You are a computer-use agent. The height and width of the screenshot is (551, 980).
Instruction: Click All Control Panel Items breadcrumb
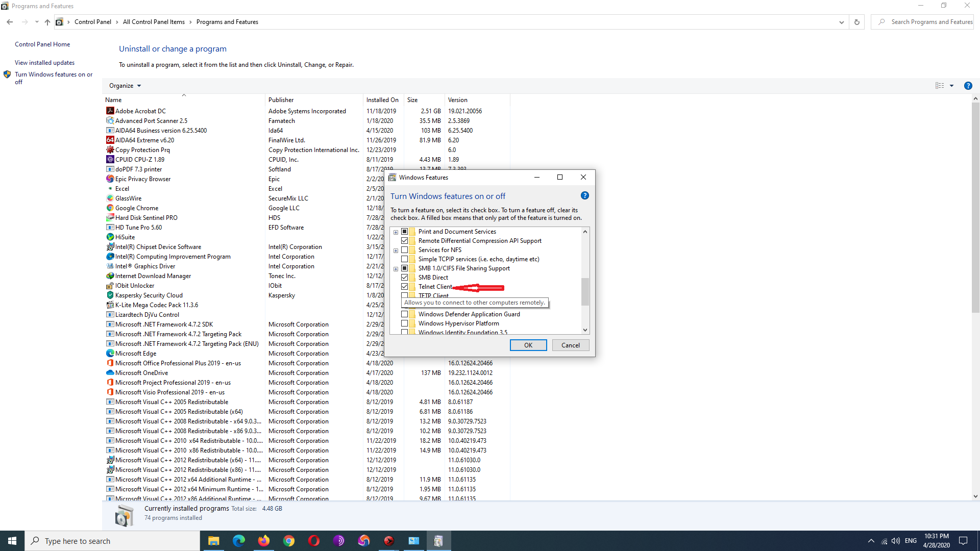(x=154, y=22)
